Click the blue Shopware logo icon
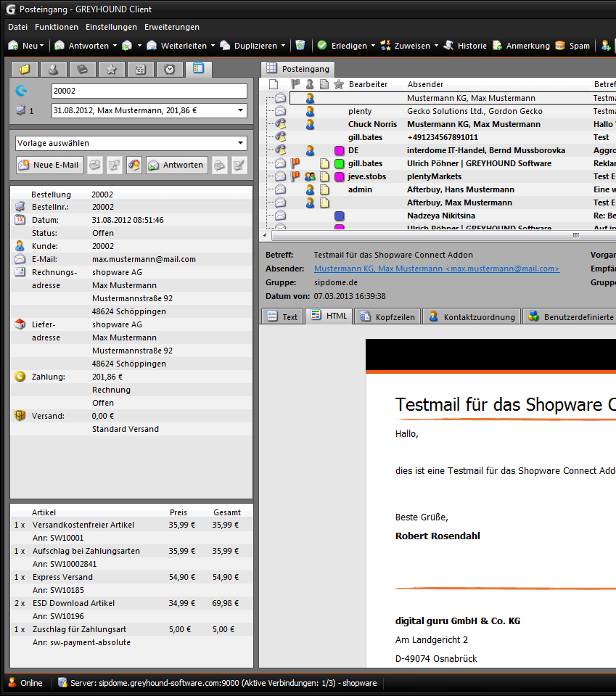Screen dimensions: 616x696 point(21,91)
